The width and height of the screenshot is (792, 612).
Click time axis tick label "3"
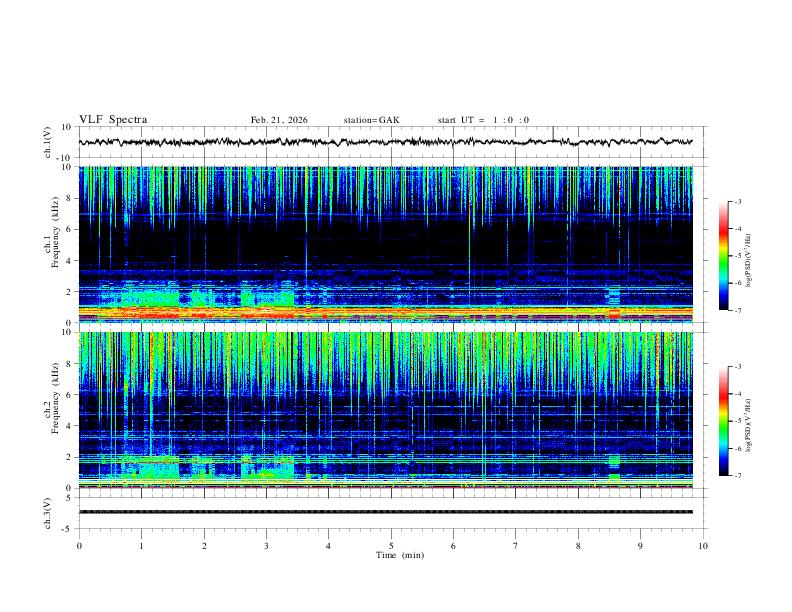[266, 546]
